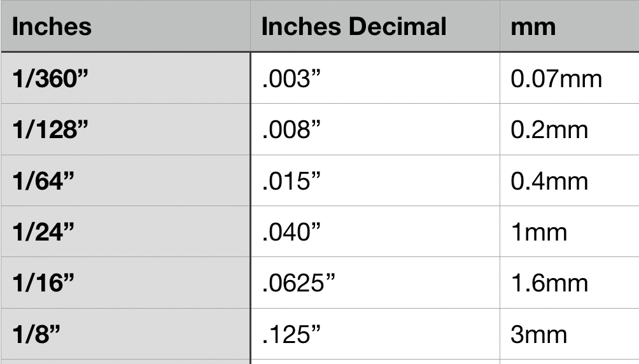Select the 3mm cell

pos(538,334)
